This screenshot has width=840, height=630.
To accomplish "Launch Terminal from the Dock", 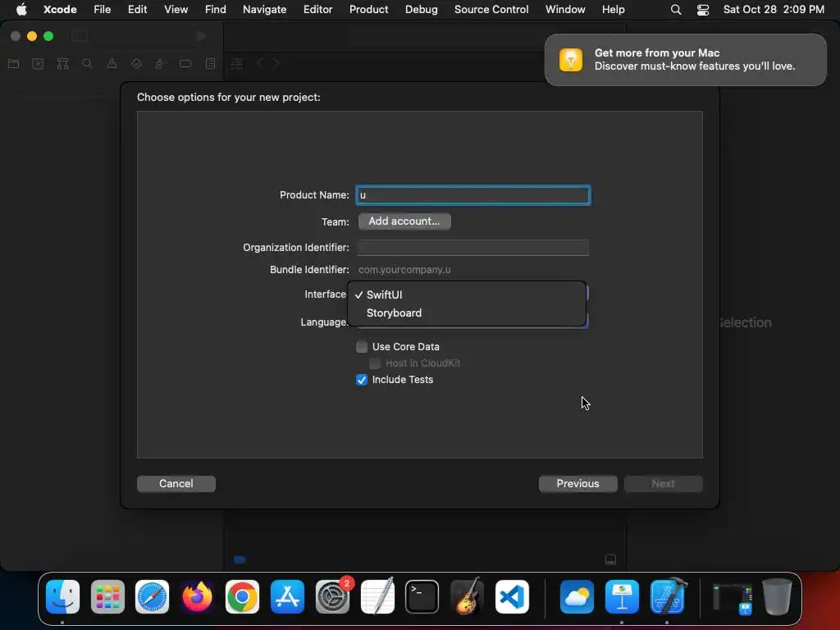I will coord(422,596).
